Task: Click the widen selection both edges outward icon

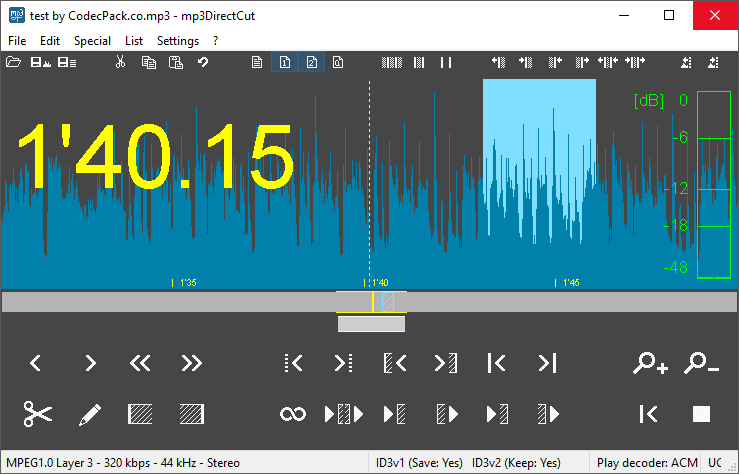Action: click(608, 62)
